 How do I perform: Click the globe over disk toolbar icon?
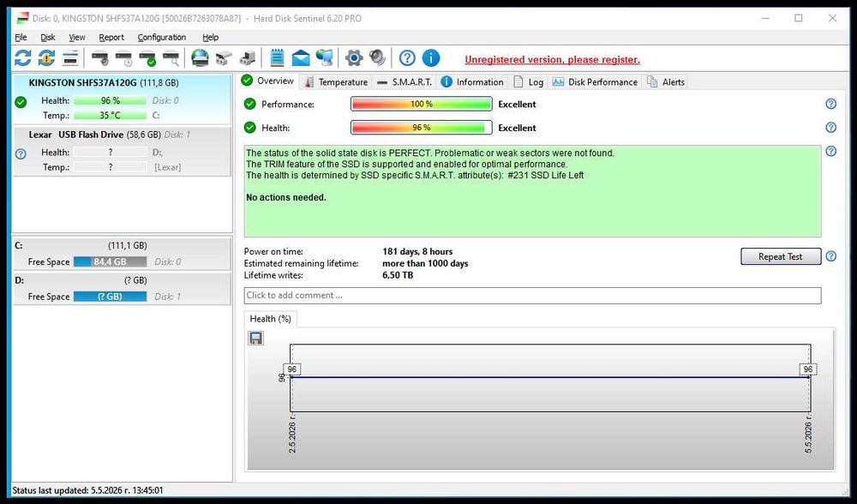pos(200,57)
